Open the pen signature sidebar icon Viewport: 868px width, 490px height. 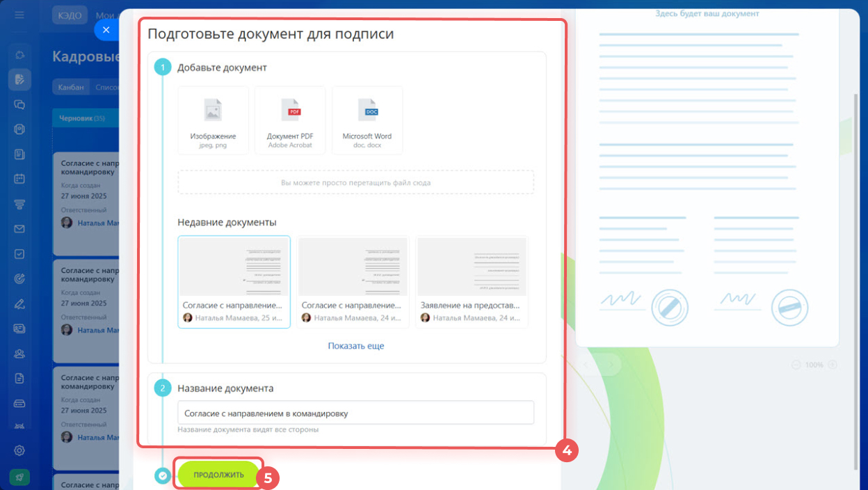point(19,303)
